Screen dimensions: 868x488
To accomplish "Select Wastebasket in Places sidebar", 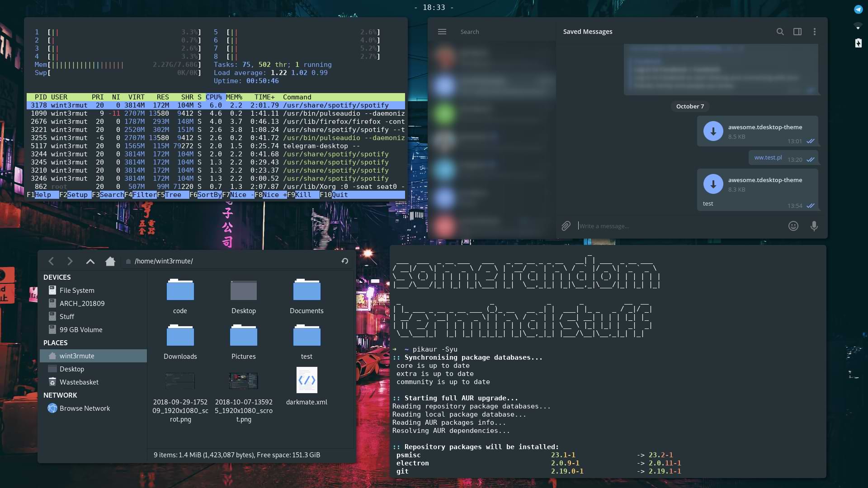I will click(x=79, y=382).
